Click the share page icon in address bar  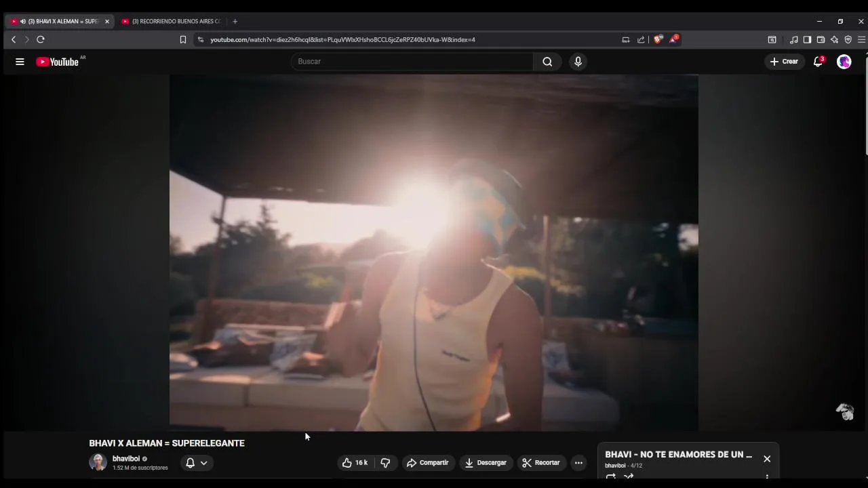point(641,40)
